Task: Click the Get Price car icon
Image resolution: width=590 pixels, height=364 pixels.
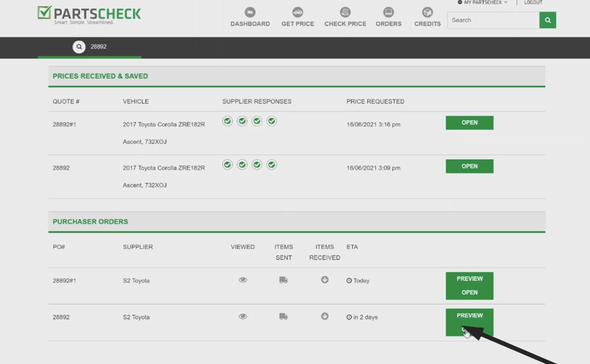Action: click(x=297, y=12)
